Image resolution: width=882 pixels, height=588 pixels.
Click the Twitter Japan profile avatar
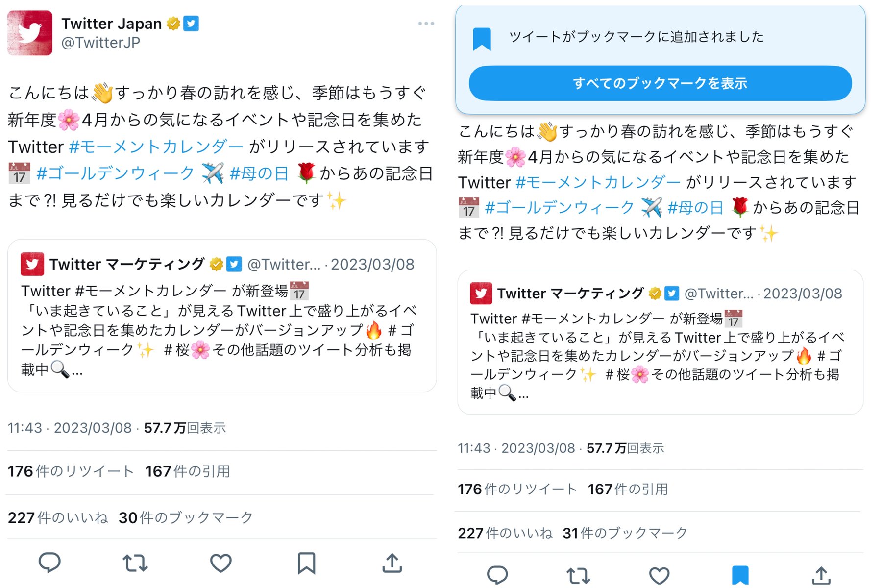coord(29,33)
